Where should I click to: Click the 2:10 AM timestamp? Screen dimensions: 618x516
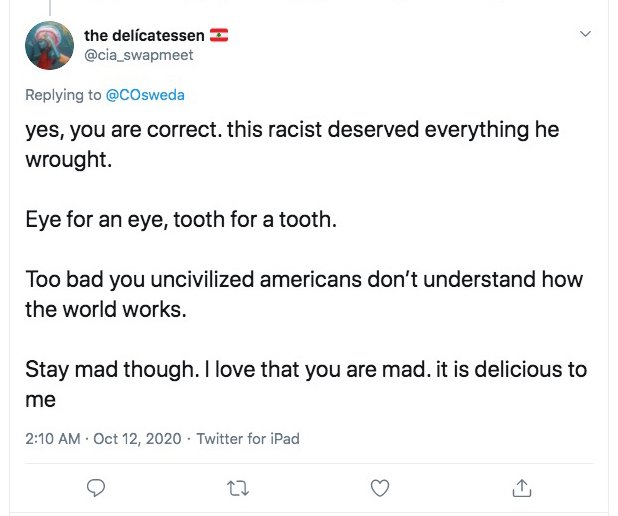coord(53,438)
